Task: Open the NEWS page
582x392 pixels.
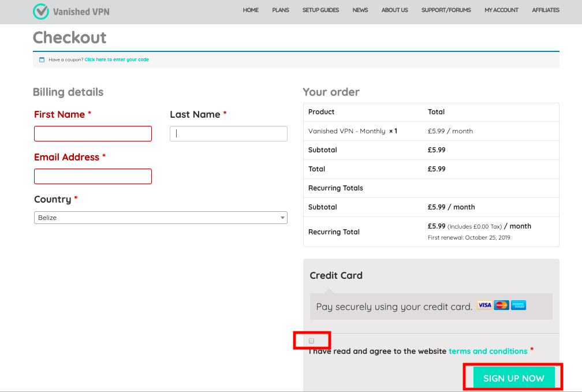Action: click(x=360, y=10)
